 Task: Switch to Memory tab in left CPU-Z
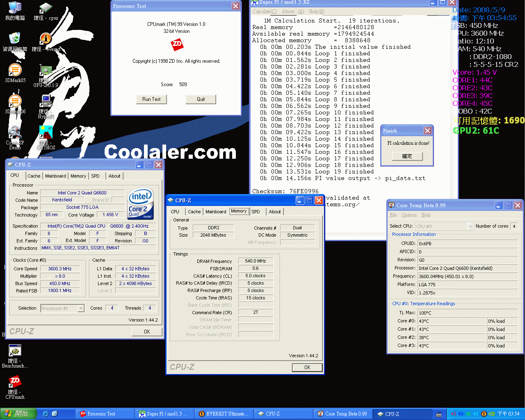click(x=78, y=176)
